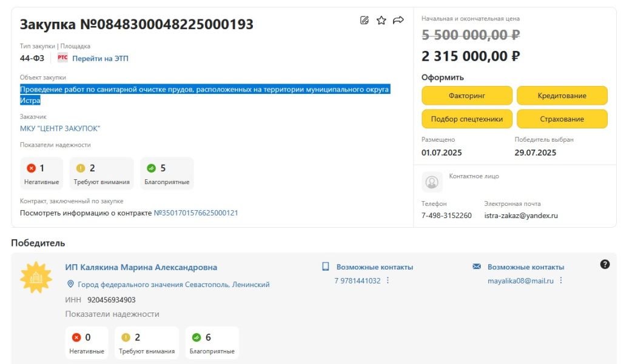Screen dimensions: 621x364
Task: Click the envelope icon by email contacts
Action: [476, 266]
